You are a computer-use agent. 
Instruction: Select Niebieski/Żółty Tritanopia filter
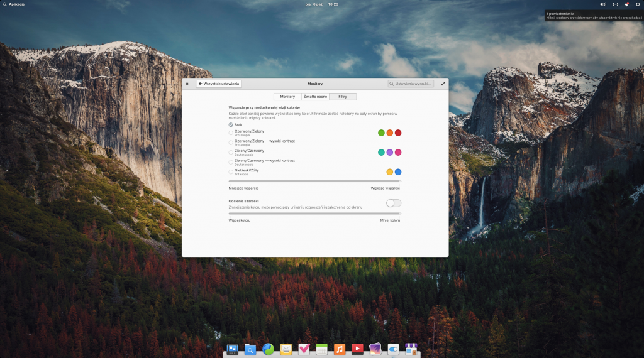[244, 172]
